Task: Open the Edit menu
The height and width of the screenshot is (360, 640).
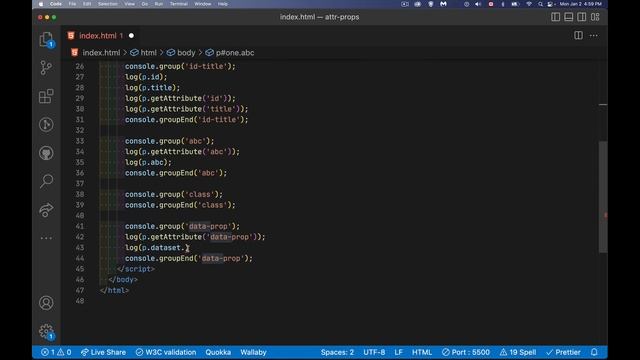Action: (87, 4)
